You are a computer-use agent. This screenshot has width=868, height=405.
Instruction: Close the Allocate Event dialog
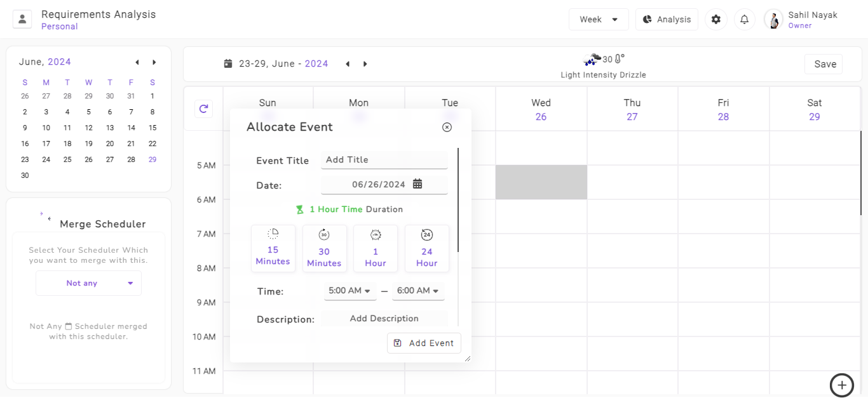[447, 127]
